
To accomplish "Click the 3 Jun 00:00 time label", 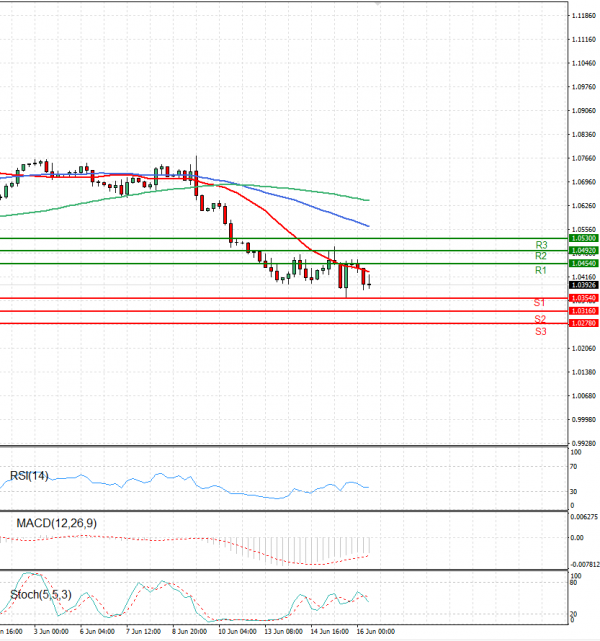I will tap(51, 632).
